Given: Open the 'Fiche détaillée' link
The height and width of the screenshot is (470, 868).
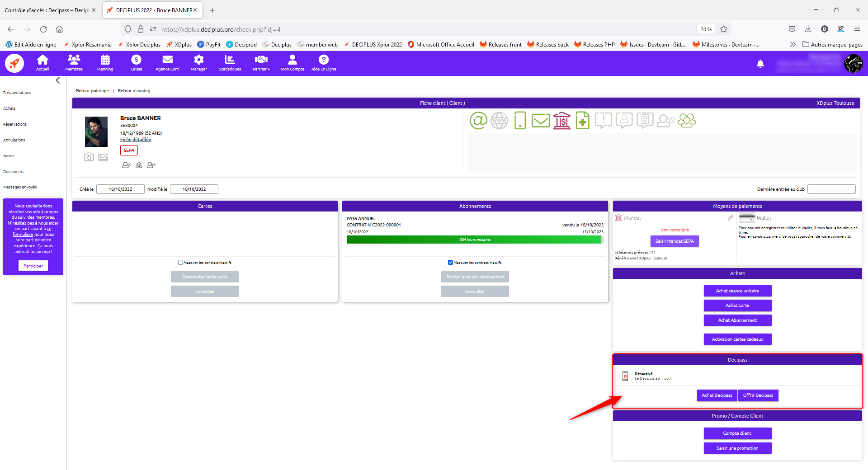Looking at the screenshot, I should [136, 140].
